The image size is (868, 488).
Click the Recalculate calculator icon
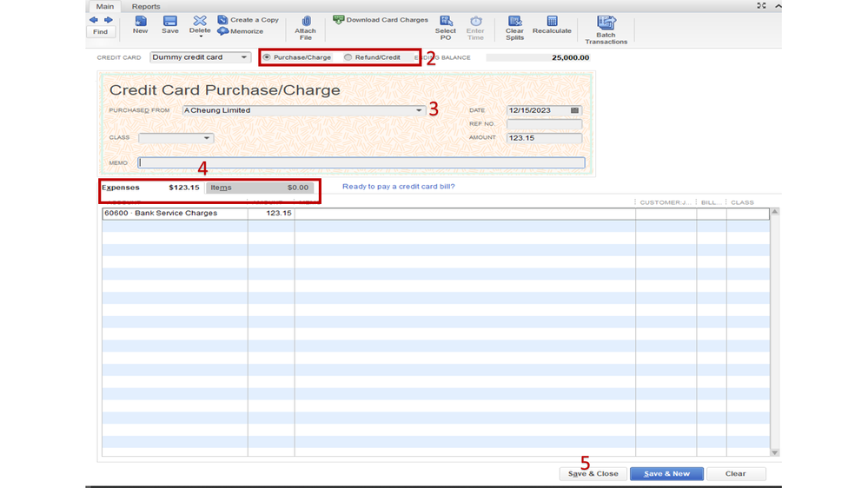(552, 22)
